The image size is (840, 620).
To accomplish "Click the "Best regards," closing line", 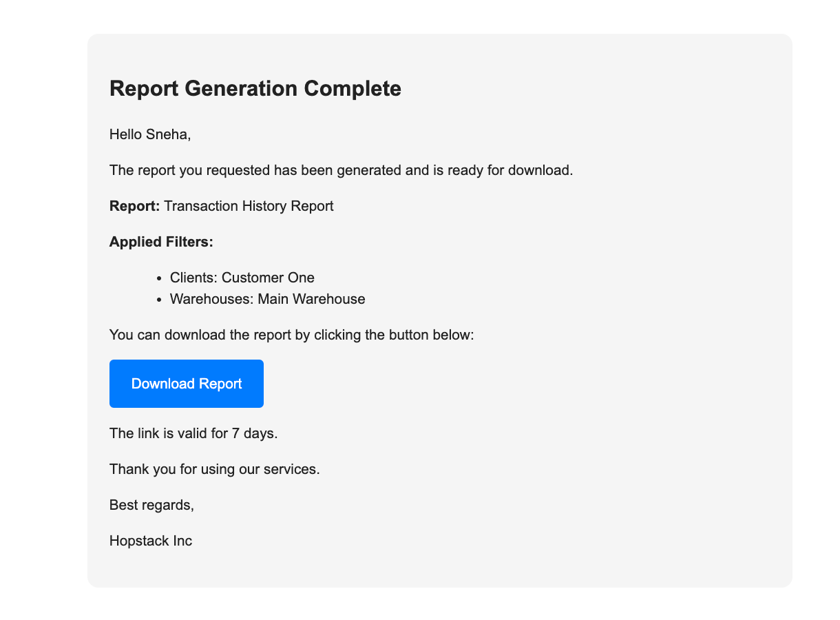I will click(x=151, y=505).
